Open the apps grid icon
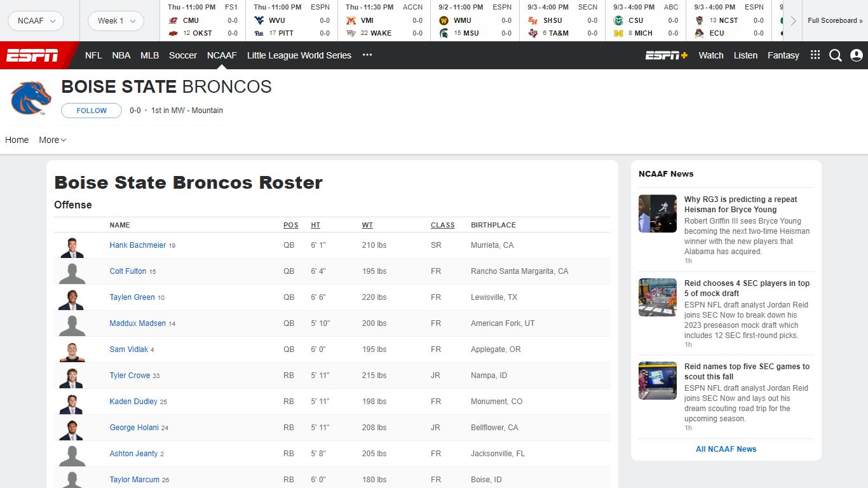Image resolution: width=868 pixels, height=488 pixels. [x=815, y=55]
